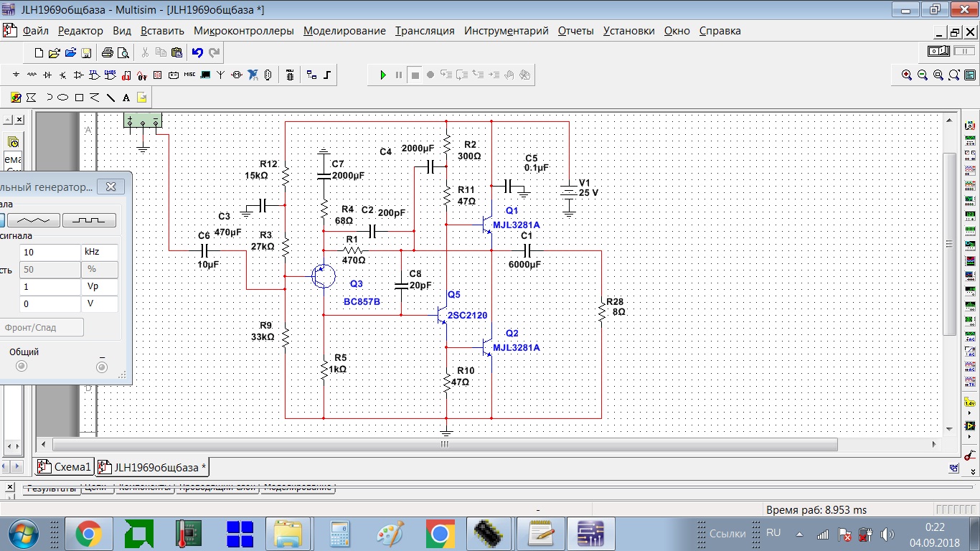
Task: Click the Undo arrow icon
Action: point(197,52)
